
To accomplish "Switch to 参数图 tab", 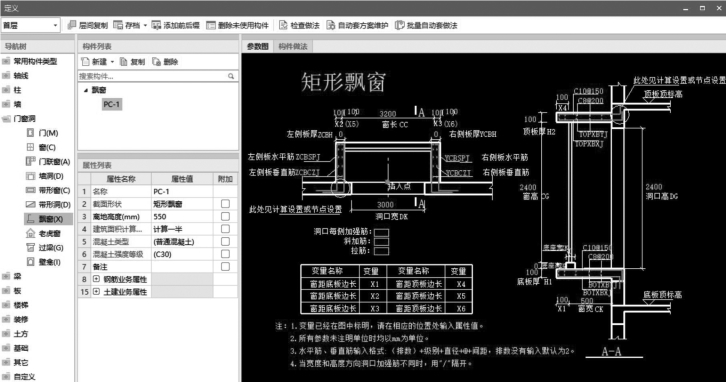I will pyautogui.click(x=257, y=46).
